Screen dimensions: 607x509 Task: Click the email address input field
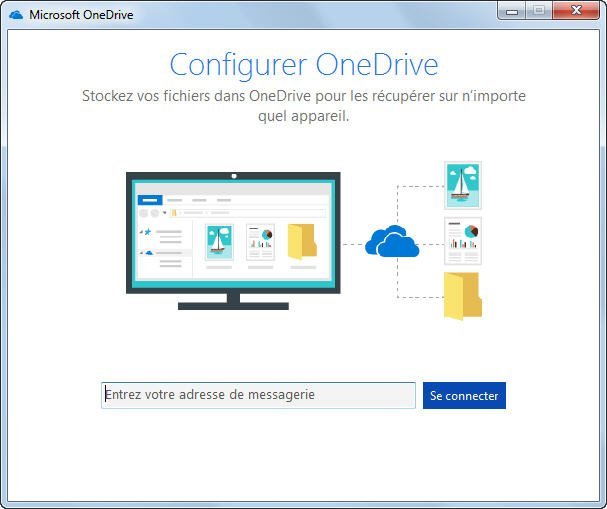click(x=258, y=395)
